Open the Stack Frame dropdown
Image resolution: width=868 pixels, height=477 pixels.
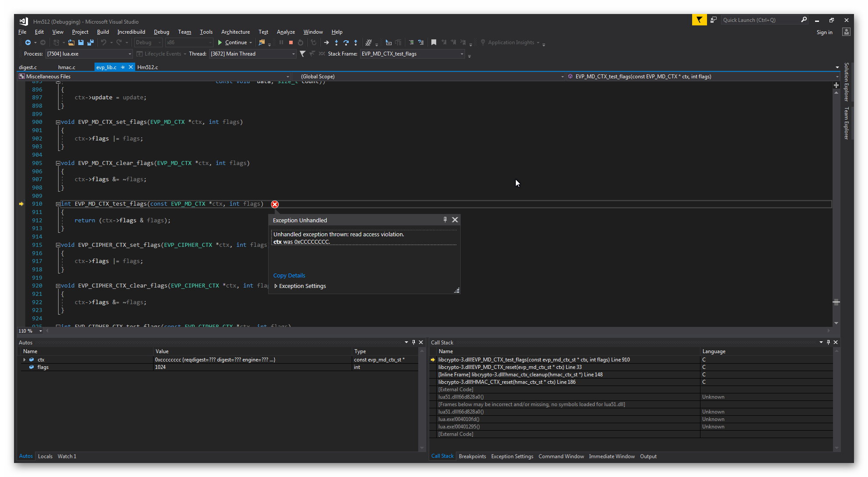(x=462, y=54)
